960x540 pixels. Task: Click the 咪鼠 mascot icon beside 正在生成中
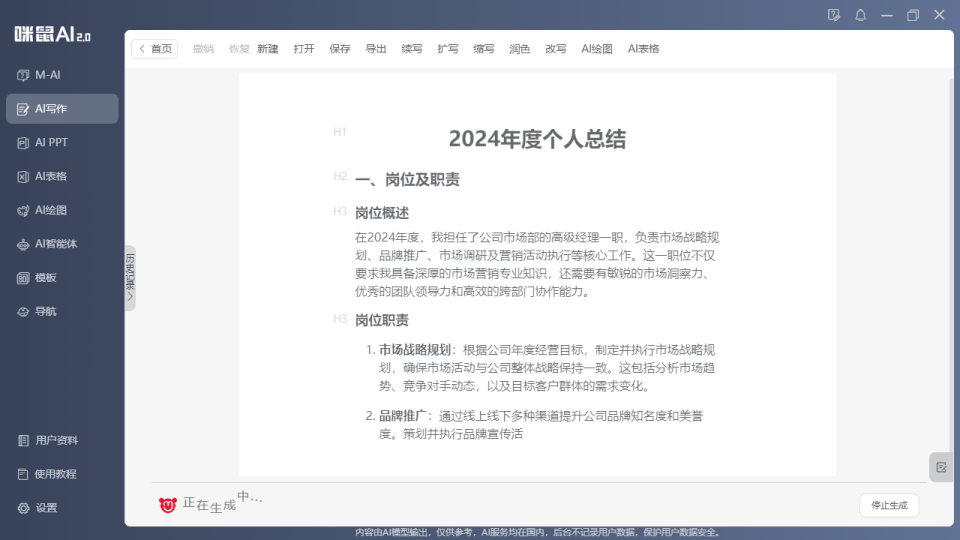(x=167, y=504)
